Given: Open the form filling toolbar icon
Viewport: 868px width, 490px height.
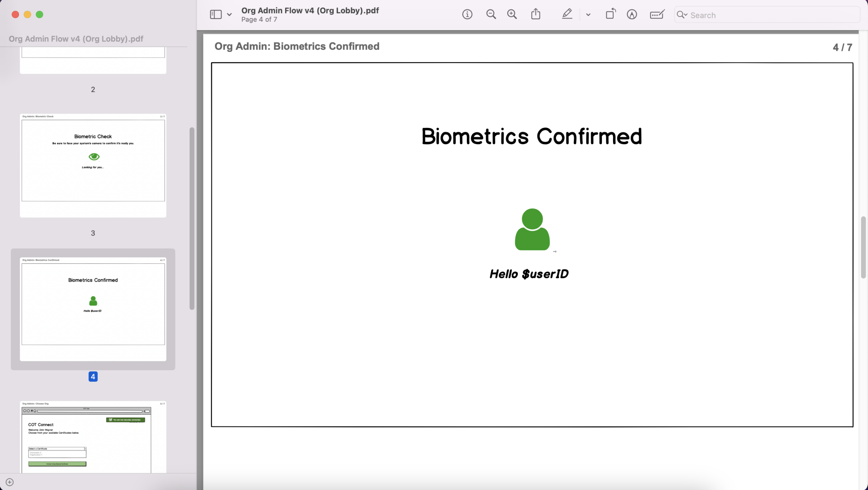Looking at the screenshot, I should tap(657, 15).
